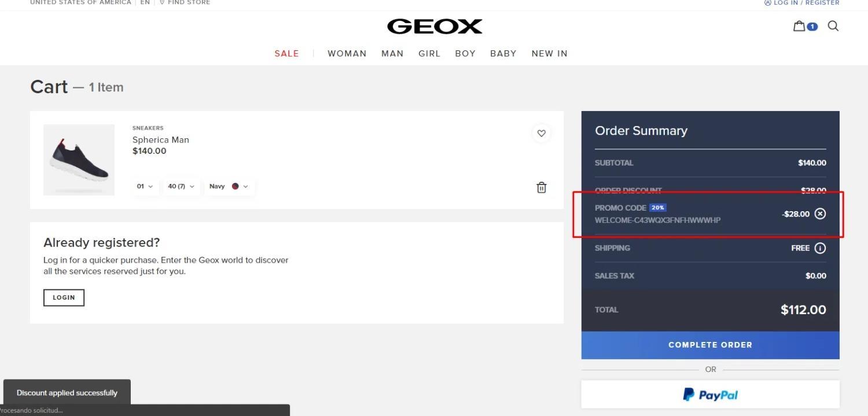Add Spherica Man to wishlist heart
Viewport: 868px width, 416px height.
tap(541, 133)
